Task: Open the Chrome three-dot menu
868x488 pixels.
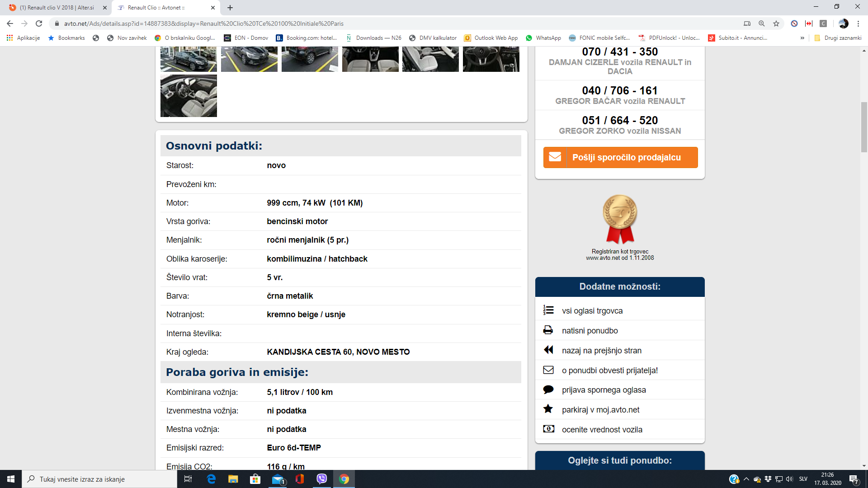Action: point(858,23)
